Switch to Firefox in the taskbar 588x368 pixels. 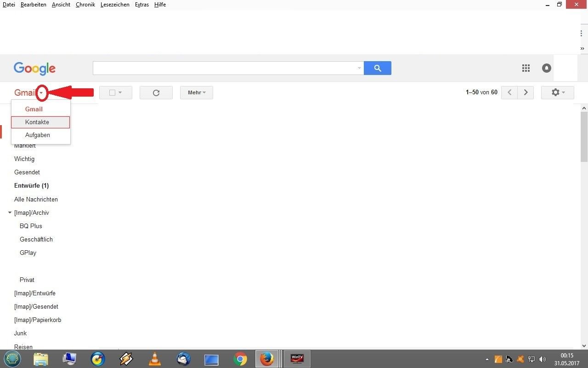267,359
